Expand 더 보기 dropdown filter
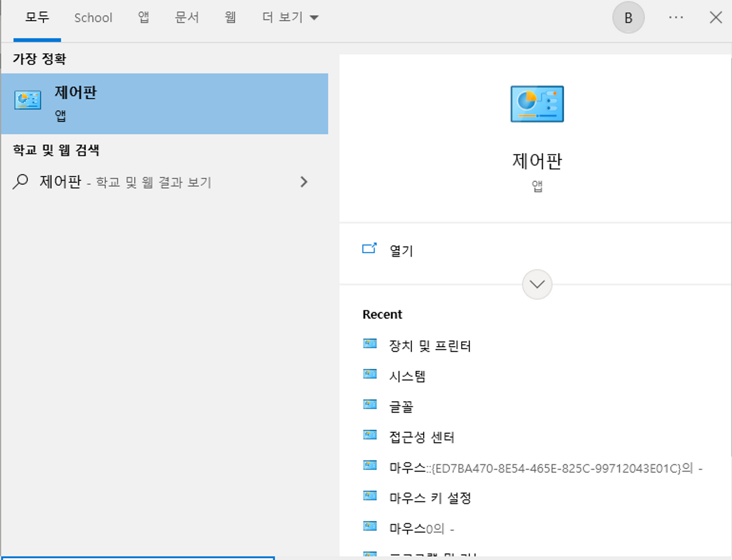The image size is (732, 560). [x=290, y=18]
